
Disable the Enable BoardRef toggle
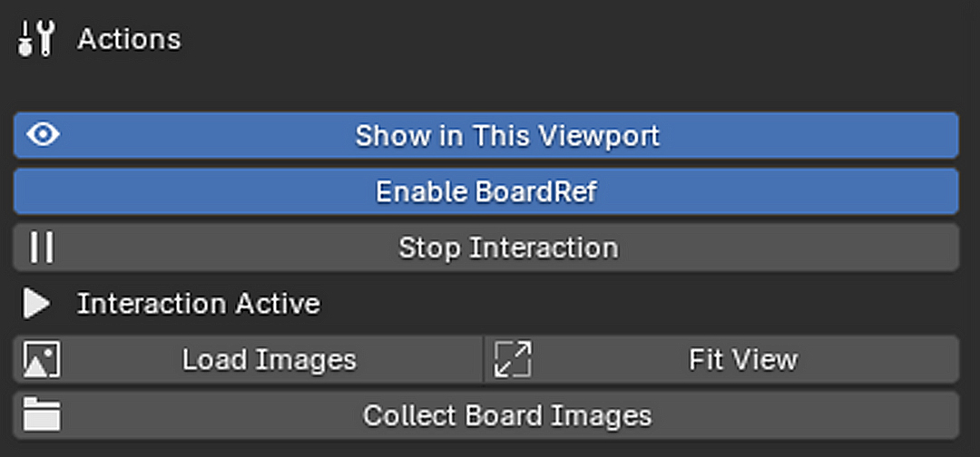point(486,191)
